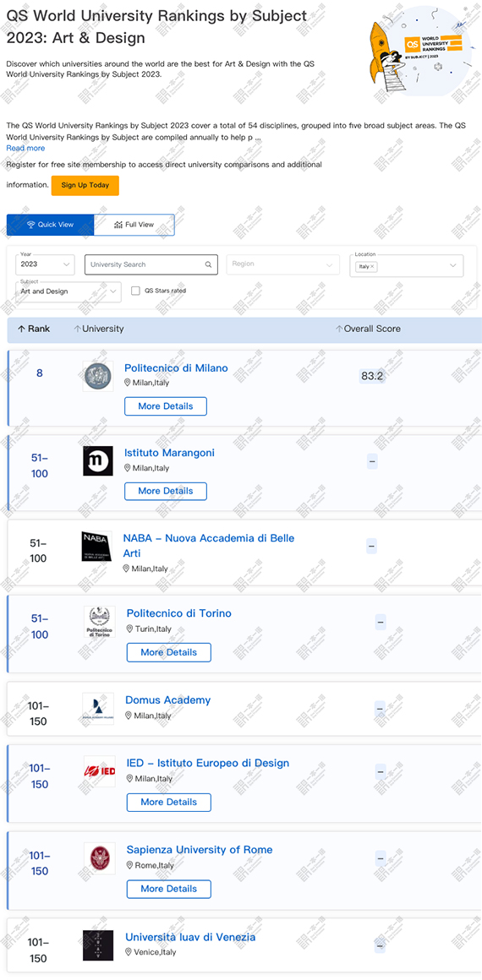Click the Domus Academy logo

[x=98, y=709]
